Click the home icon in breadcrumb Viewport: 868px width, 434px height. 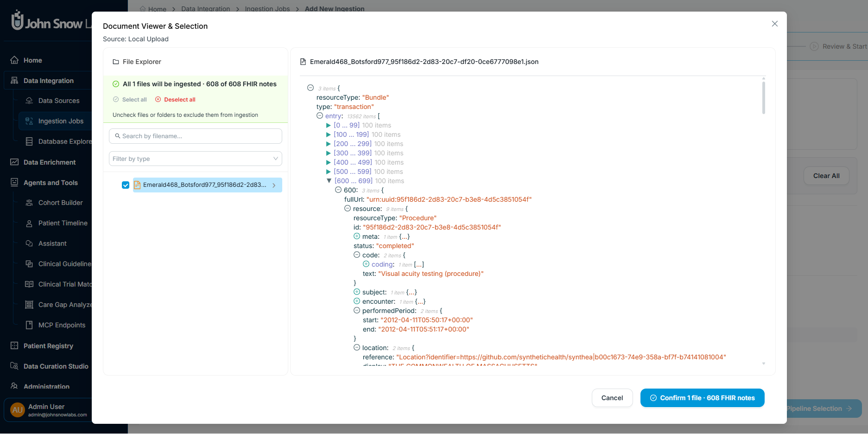(x=143, y=9)
